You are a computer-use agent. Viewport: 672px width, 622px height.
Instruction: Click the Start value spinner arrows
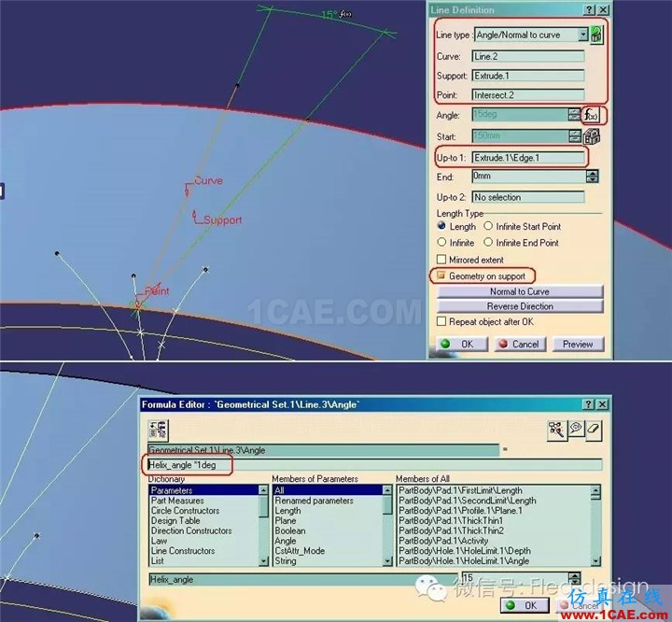tap(574, 136)
